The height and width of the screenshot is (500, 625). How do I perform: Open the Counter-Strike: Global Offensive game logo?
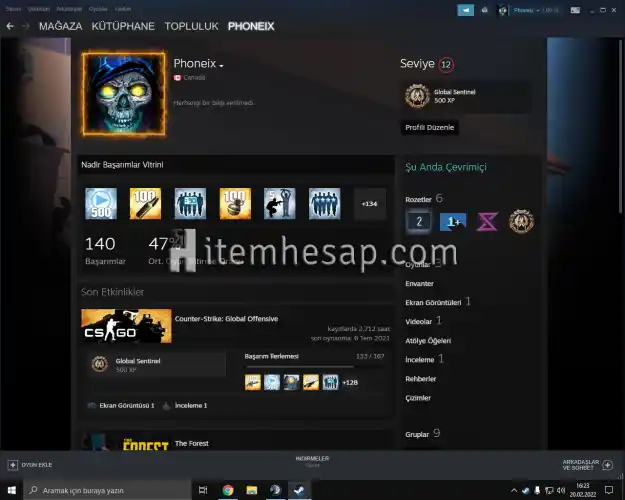coord(126,327)
